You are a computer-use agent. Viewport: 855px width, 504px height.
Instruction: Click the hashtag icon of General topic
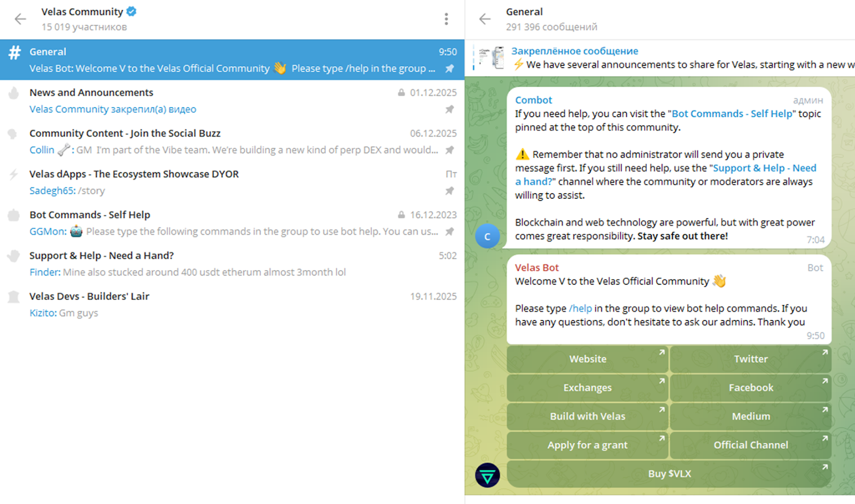pyautogui.click(x=14, y=52)
